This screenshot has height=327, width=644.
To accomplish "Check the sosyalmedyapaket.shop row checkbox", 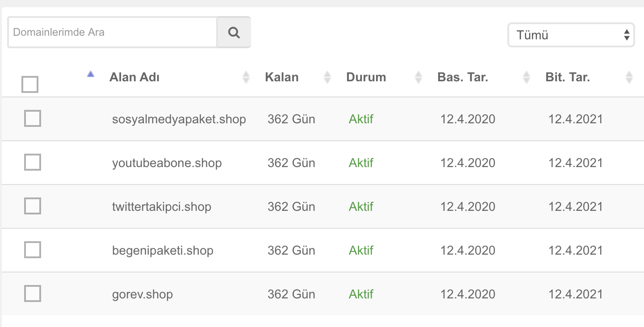I will [33, 118].
